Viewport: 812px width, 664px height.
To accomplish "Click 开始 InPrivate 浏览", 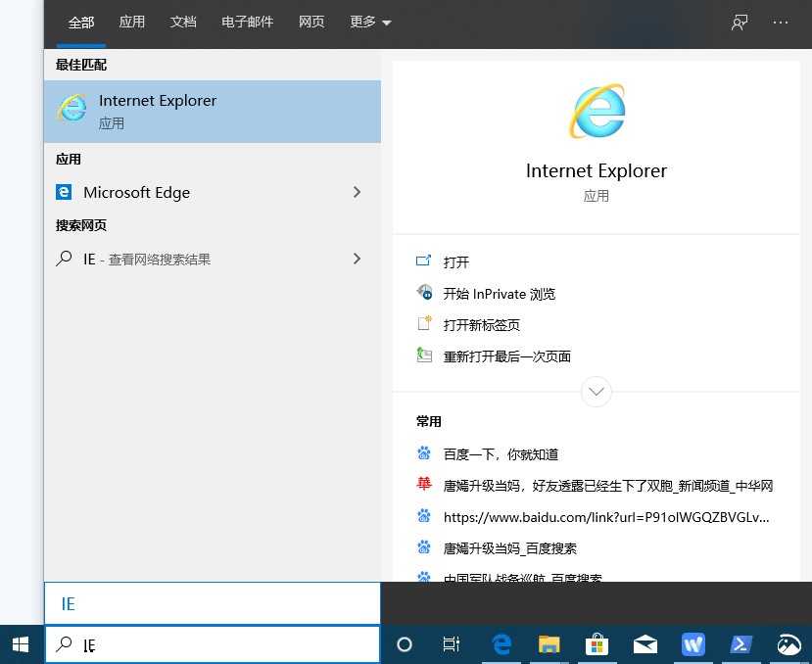I will click(x=500, y=294).
